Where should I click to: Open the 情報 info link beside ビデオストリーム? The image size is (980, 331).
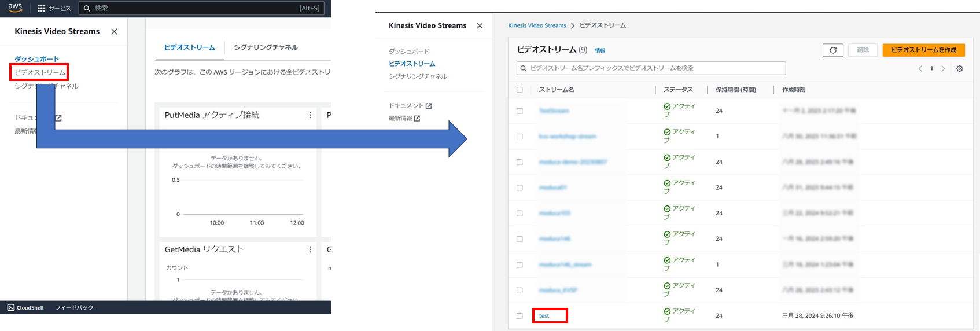(600, 51)
